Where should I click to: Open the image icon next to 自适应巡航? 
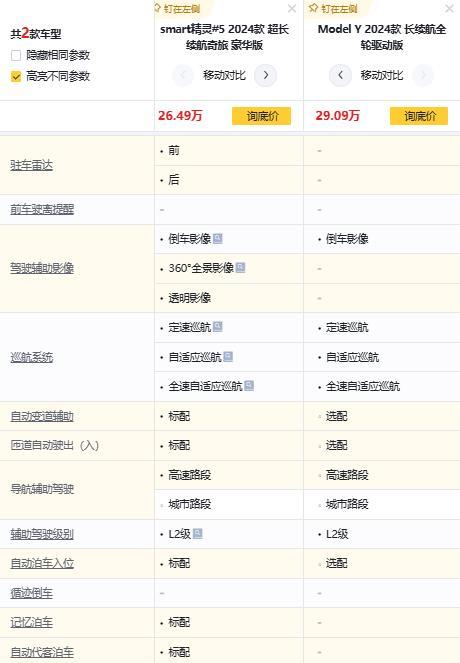[228, 356]
